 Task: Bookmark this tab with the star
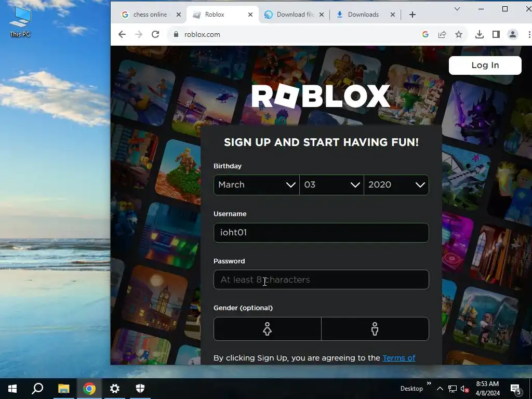(x=459, y=34)
